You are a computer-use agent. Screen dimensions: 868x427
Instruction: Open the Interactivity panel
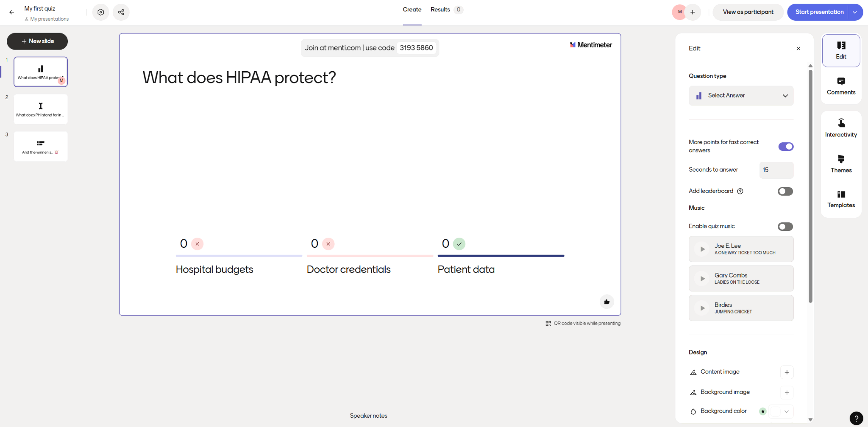(x=841, y=128)
